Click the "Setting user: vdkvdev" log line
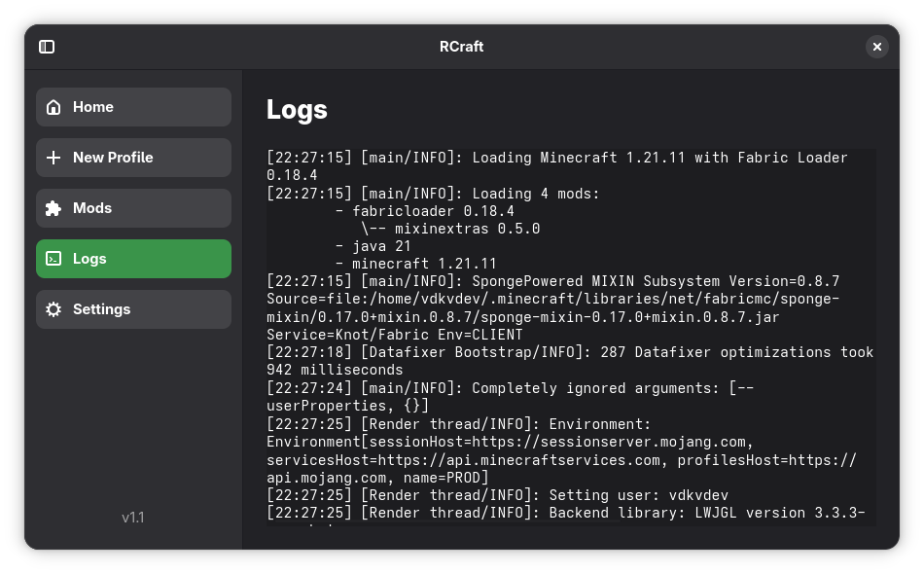This screenshot has width=924, height=574. pyautogui.click(x=497, y=495)
